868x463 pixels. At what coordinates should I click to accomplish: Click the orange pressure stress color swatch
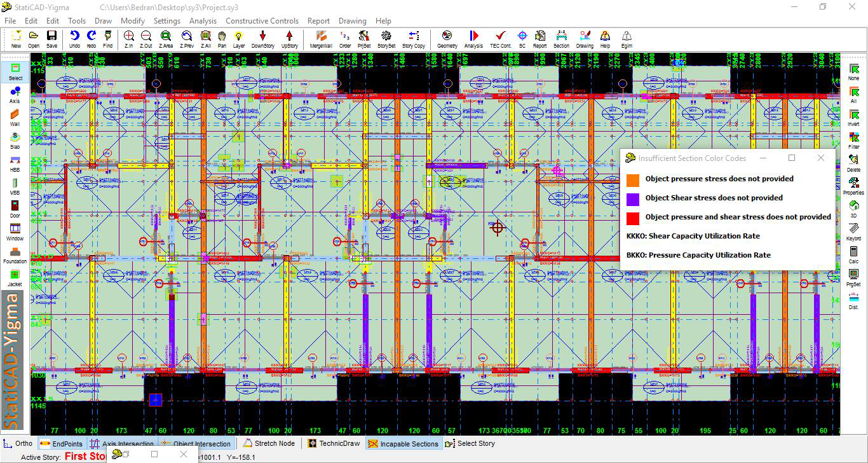[x=632, y=179]
